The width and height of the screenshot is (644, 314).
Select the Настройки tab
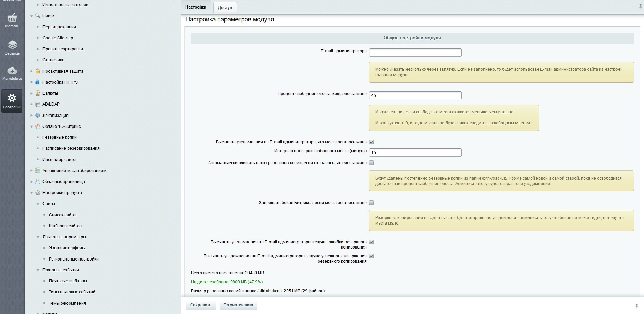point(196,7)
